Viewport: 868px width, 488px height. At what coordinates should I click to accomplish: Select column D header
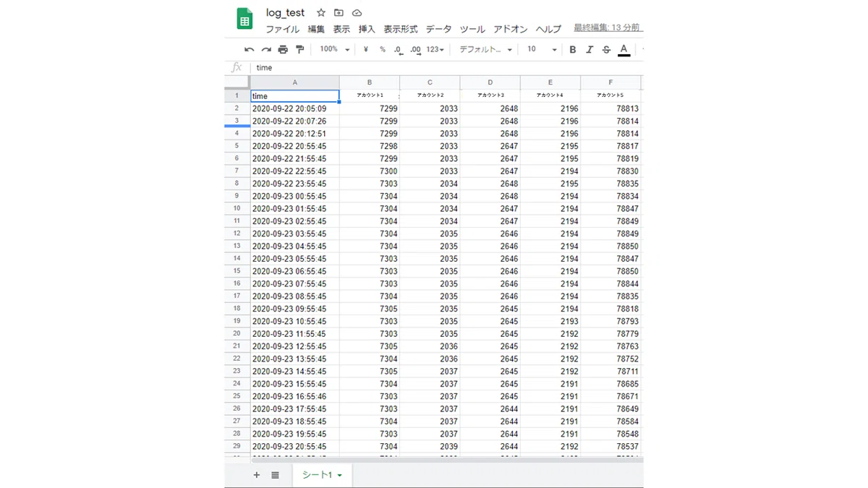pyautogui.click(x=490, y=82)
